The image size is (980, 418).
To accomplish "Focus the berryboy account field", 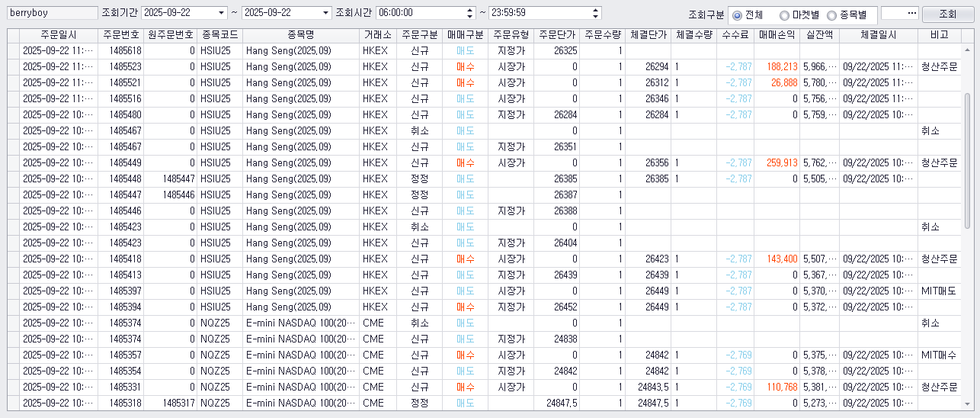I will [x=52, y=13].
